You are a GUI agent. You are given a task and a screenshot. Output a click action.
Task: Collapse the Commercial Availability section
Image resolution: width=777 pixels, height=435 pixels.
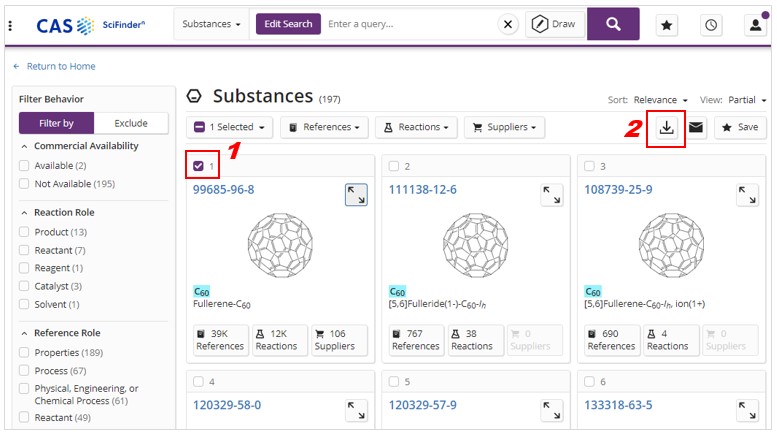click(x=24, y=146)
